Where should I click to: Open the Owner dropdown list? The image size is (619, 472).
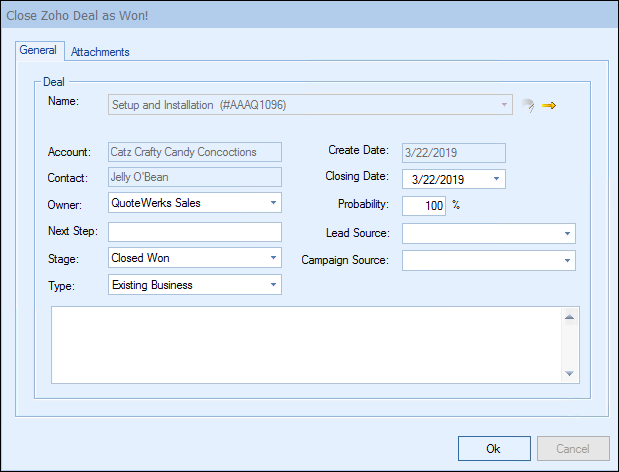click(x=273, y=203)
